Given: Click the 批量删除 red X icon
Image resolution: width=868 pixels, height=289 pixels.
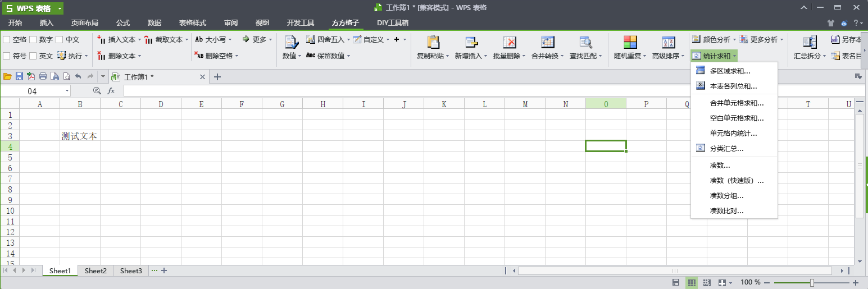Looking at the screenshot, I should pyautogui.click(x=510, y=43).
